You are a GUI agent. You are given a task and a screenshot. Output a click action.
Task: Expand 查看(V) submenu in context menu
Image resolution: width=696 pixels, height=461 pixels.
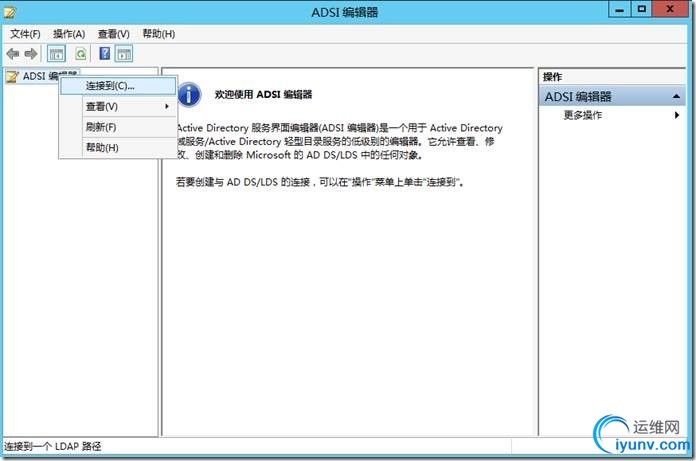coord(118,106)
